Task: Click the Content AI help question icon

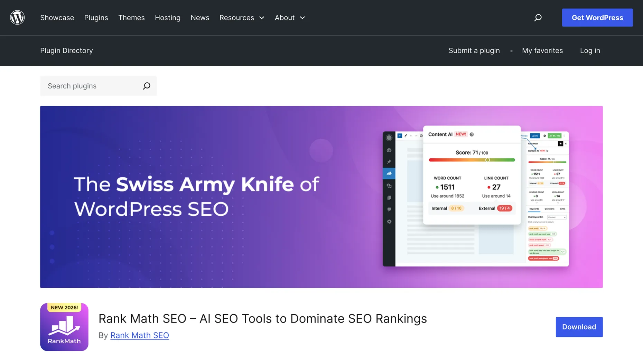Action: [x=472, y=134]
